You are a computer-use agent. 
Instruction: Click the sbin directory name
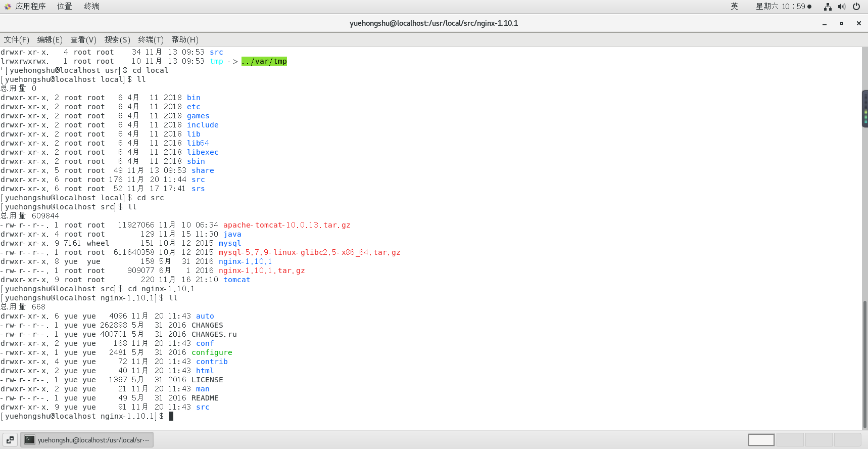[x=196, y=161]
